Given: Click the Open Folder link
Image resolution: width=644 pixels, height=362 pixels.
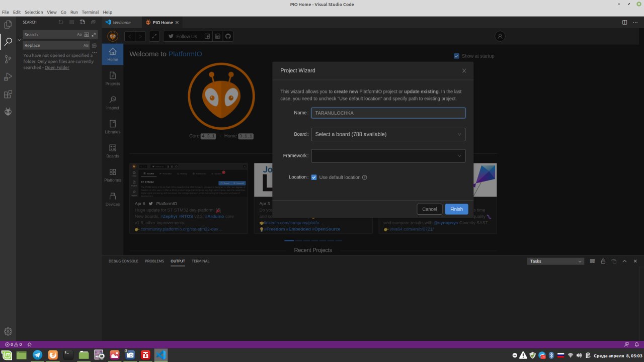Looking at the screenshot, I should pos(57,67).
